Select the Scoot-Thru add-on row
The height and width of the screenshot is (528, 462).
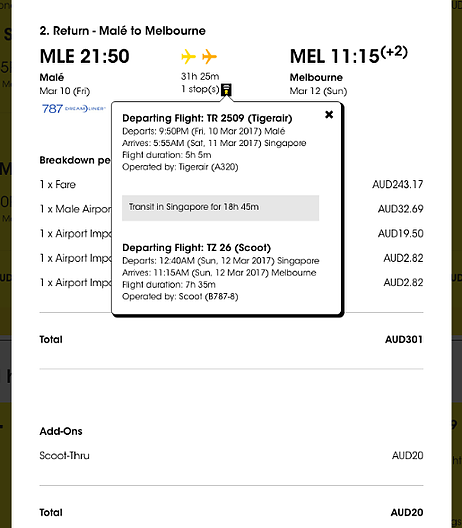(231, 456)
